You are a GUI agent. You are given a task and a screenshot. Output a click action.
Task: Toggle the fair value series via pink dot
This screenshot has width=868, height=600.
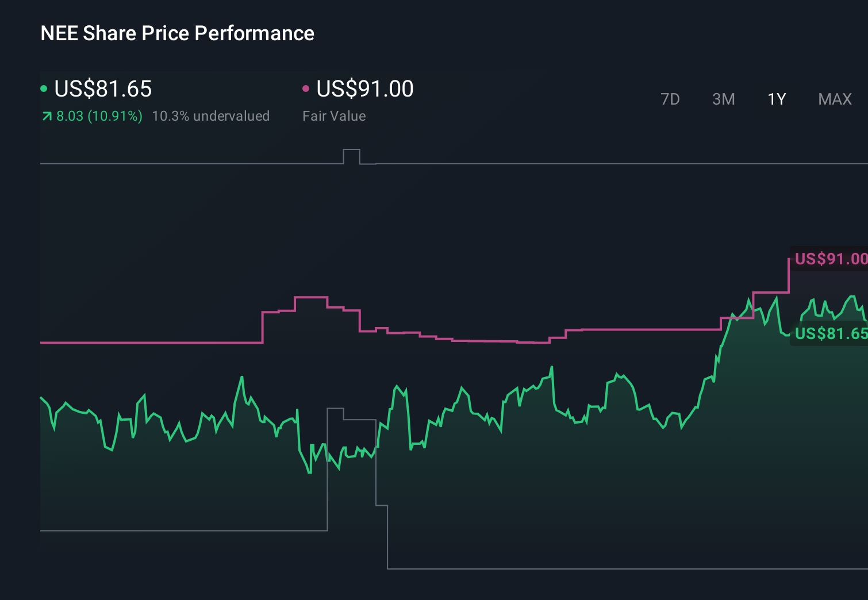(306, 88)
